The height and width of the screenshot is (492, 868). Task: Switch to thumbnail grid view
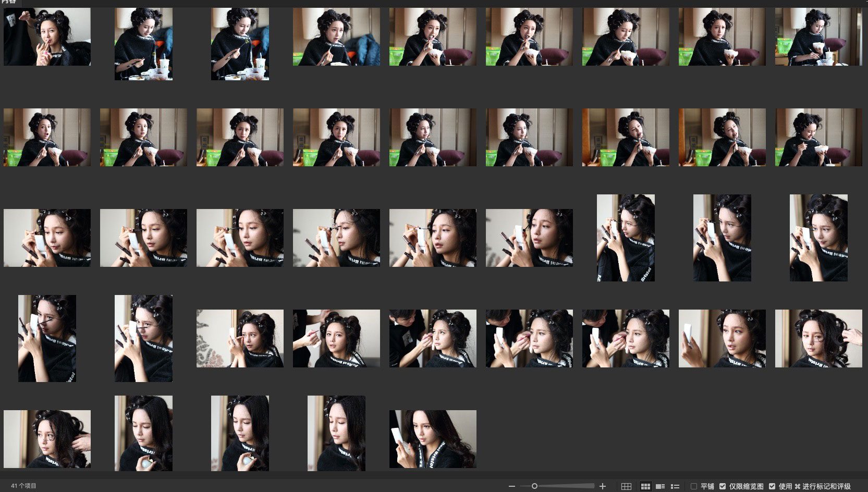(x=645, y=486)
